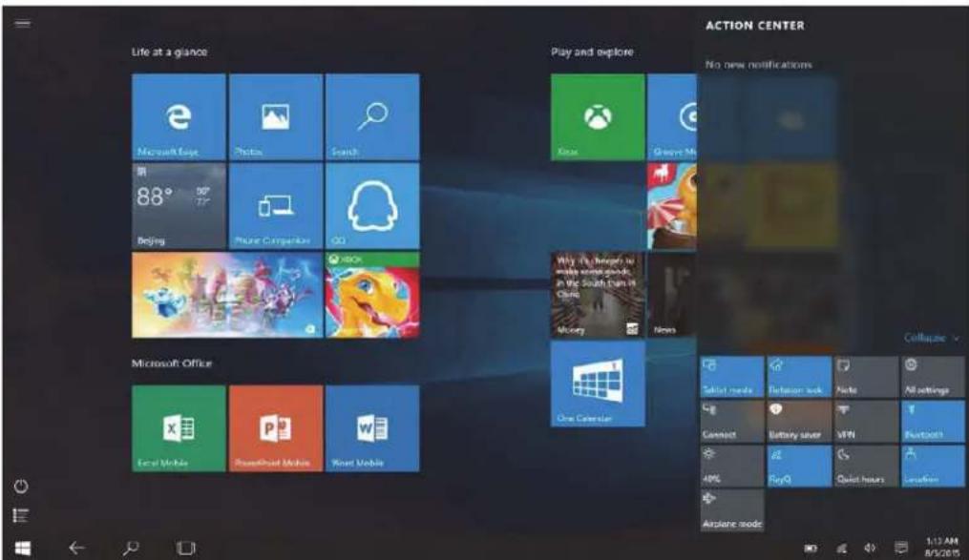Launch Excel Mobile tile
The image size is (969, 560).
(x=179, y=428)
